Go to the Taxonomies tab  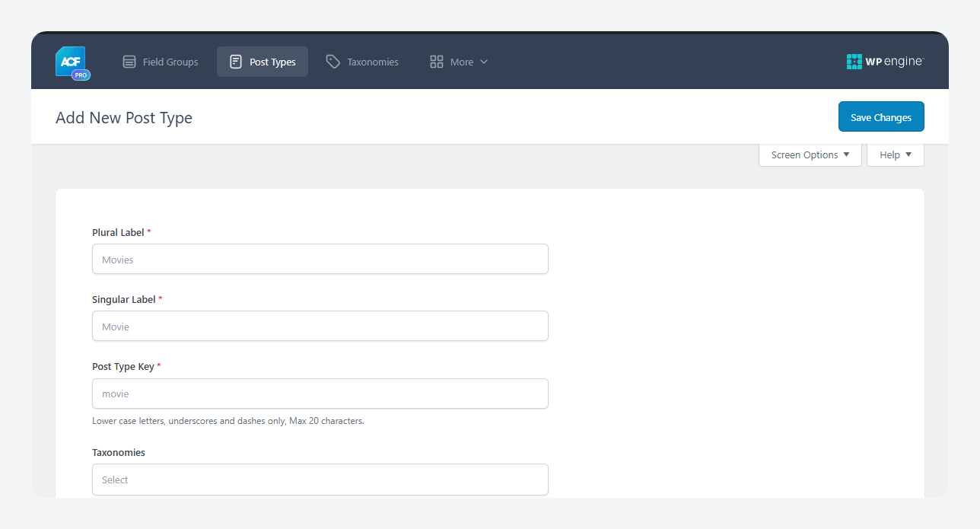pos(362,62)
